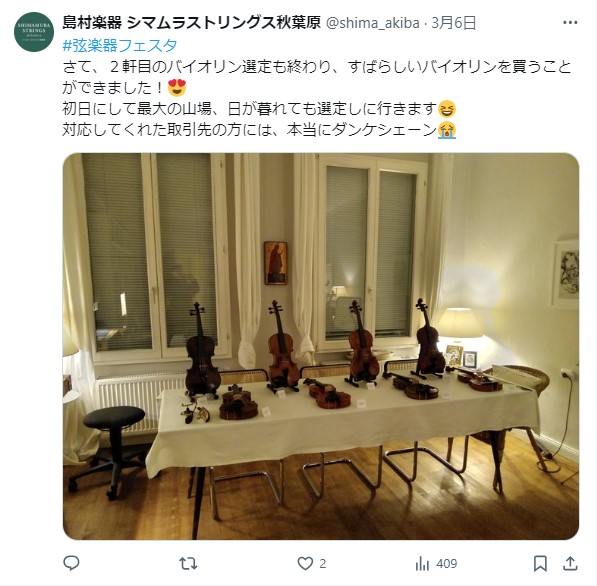Click the tweet line starting 対応してくれた取引先
Screen dimensions: 597x586
click(259, 130)
